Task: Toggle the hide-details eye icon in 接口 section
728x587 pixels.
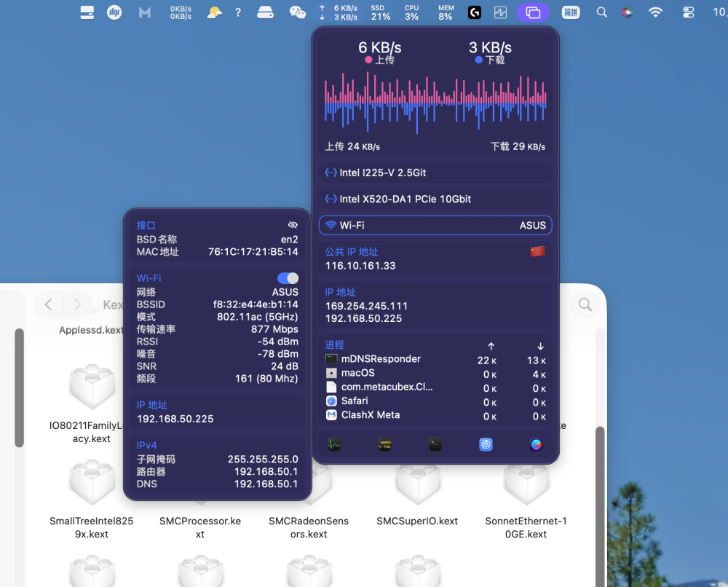Action: 293,225
